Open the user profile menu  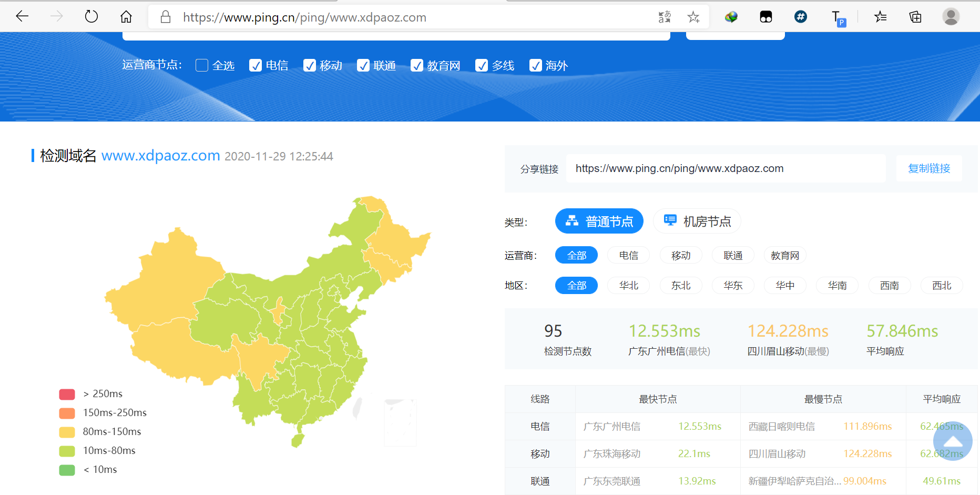point(951,17)
